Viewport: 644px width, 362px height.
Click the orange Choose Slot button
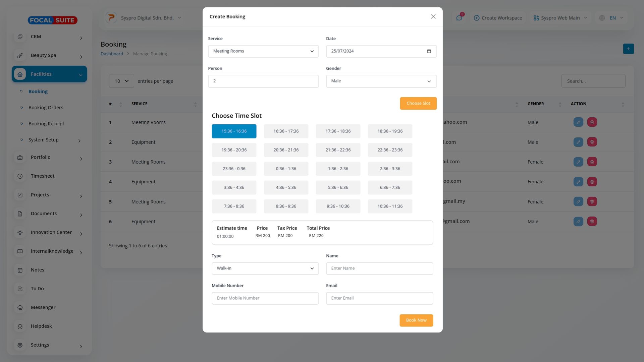click(418, 104)
